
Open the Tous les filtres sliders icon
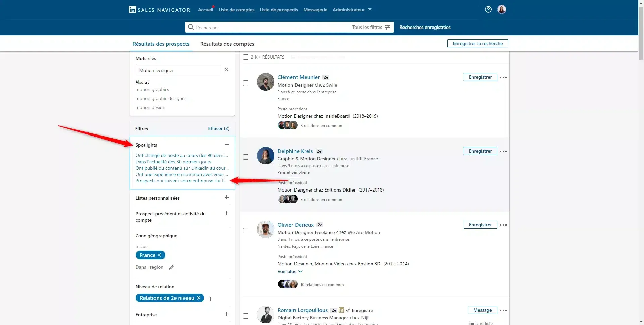point(387,27)
